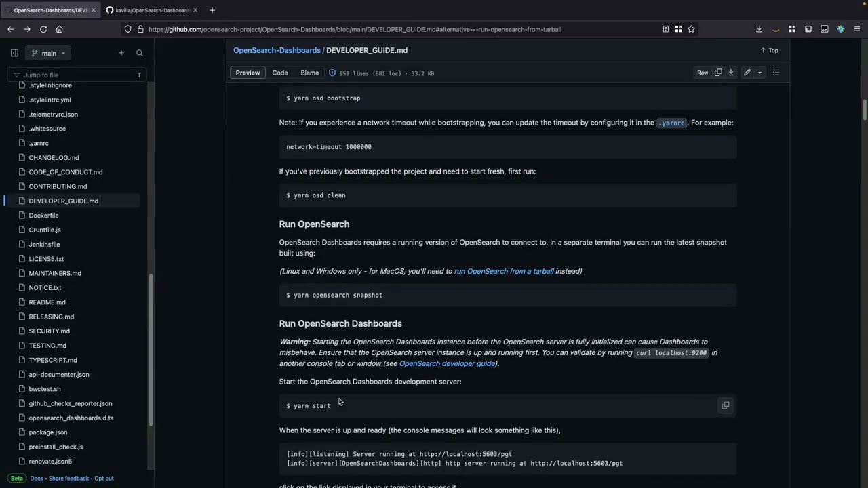Switch to Preview view of file
Viewport: 868px width, 488px height.
click(x=248, y=73)
